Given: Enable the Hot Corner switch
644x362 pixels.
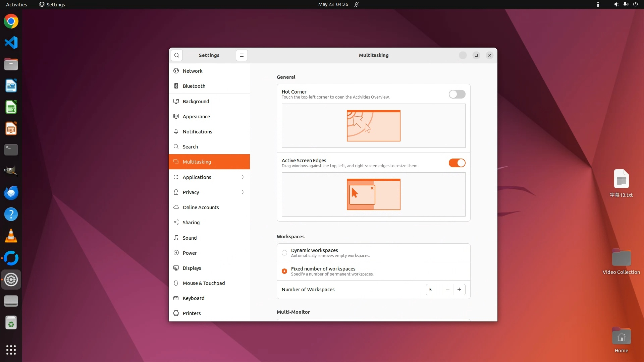Looking at the screenshot, I should [x=457, y=94].
